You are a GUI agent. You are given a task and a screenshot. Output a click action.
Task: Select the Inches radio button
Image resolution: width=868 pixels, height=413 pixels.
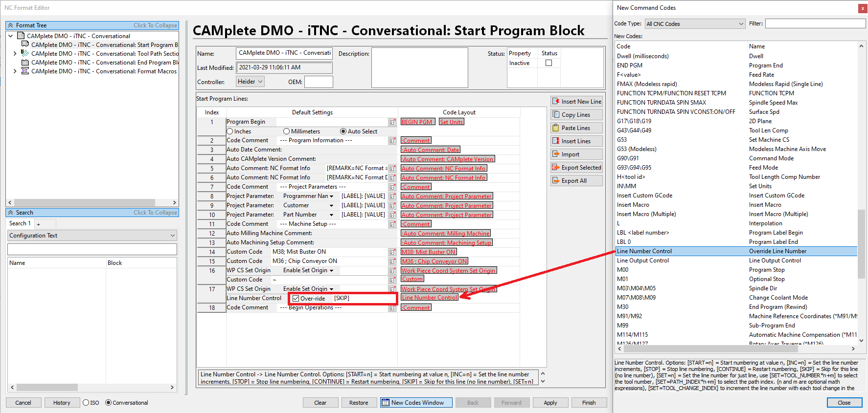tap(230, 131)
